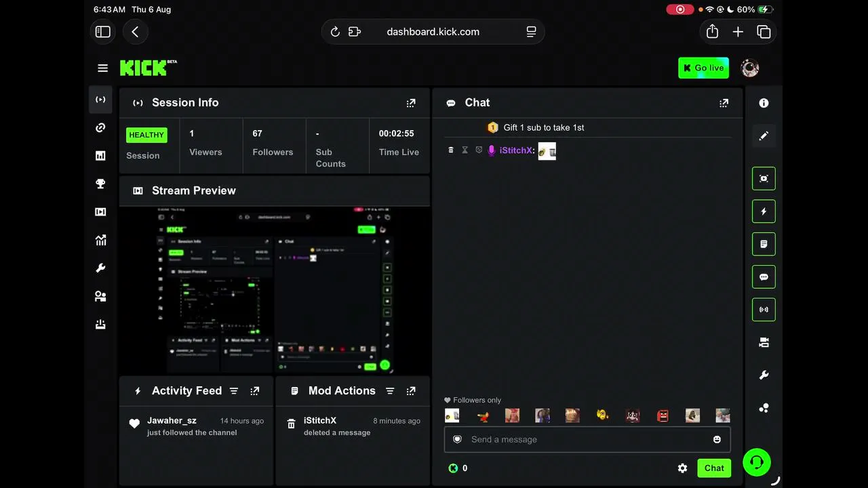Pop out the Mod Actions panel
This screenshot has height=488, width=868.
click(411, 391)
